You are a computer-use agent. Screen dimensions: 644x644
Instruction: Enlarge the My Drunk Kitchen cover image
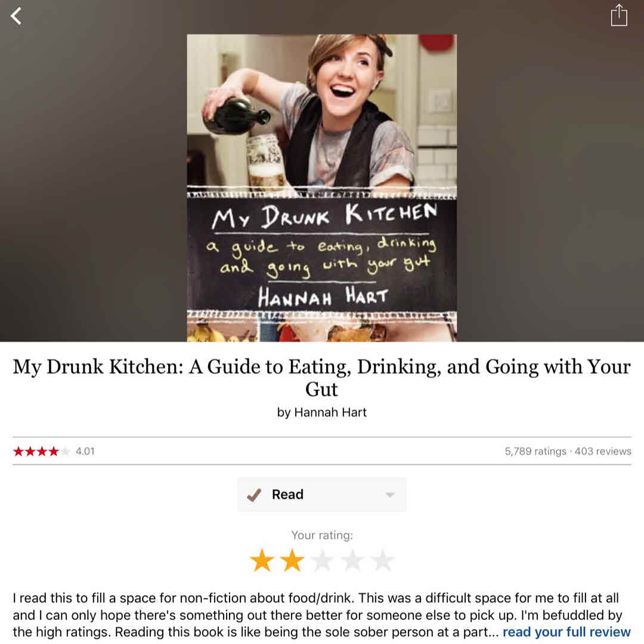(x=322, y=188)
